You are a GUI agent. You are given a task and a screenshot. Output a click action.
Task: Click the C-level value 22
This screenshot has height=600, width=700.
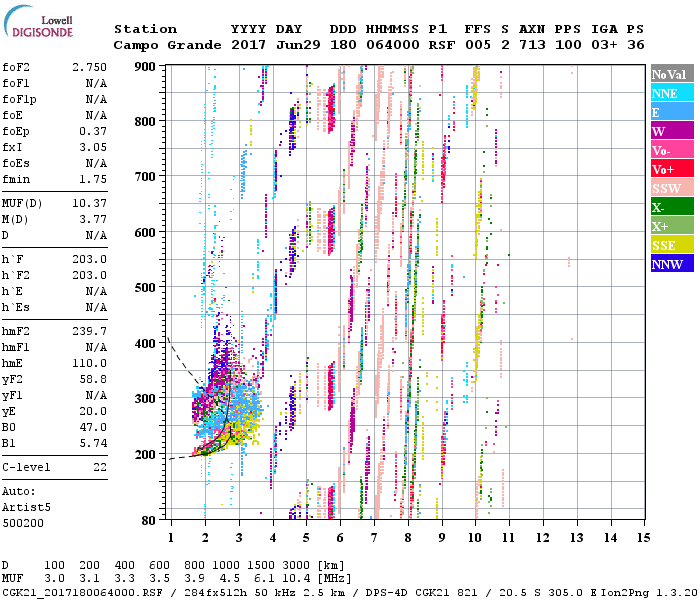point(97,467)
